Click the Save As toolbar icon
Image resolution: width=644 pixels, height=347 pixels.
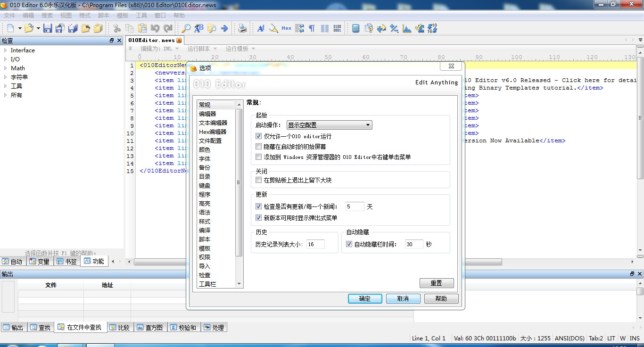click(60, 28)
